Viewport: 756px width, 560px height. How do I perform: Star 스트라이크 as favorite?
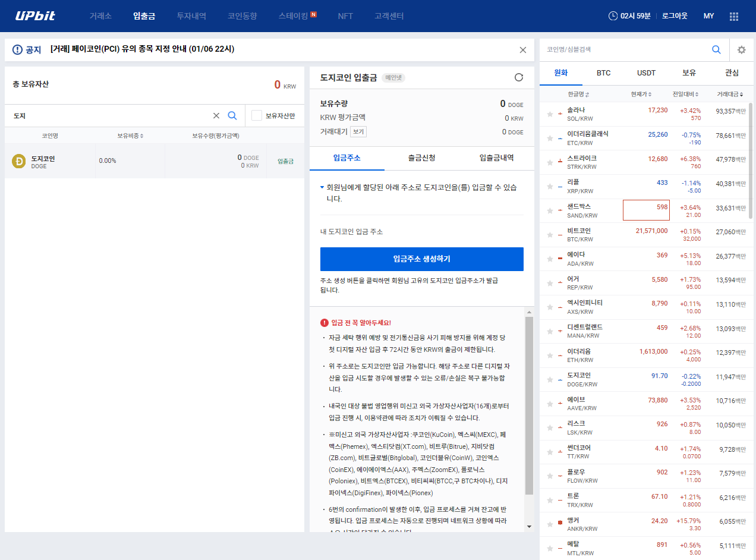pyautogui.click(x=550, y=162)
